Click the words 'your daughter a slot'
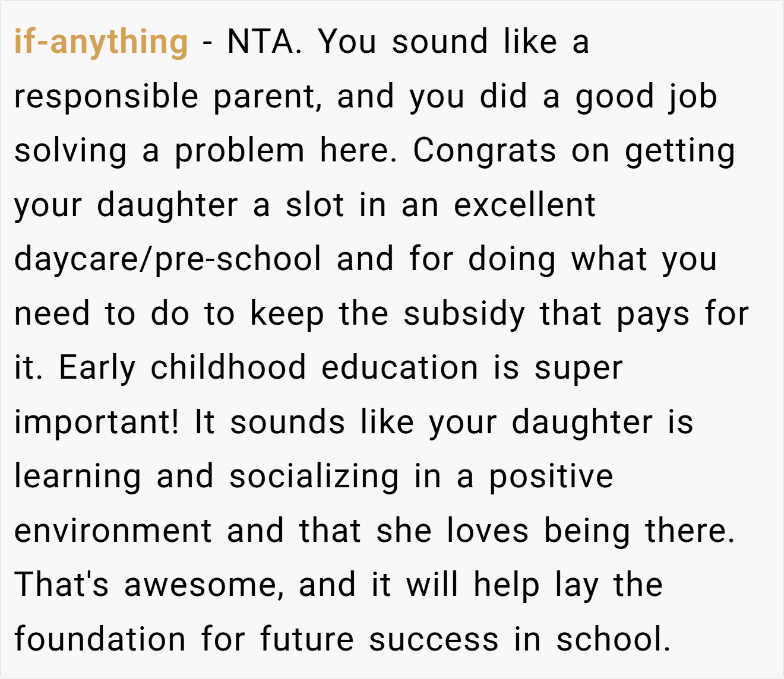Image resolution: width=784 pixels, height=679 pixels. click(x=179, y=206)
